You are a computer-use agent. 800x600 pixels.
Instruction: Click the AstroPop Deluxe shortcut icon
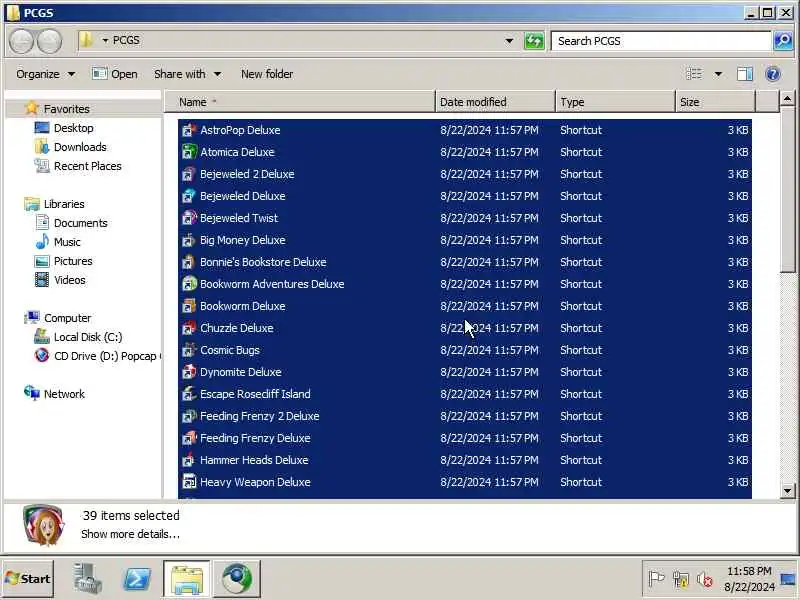pos(189,130)
